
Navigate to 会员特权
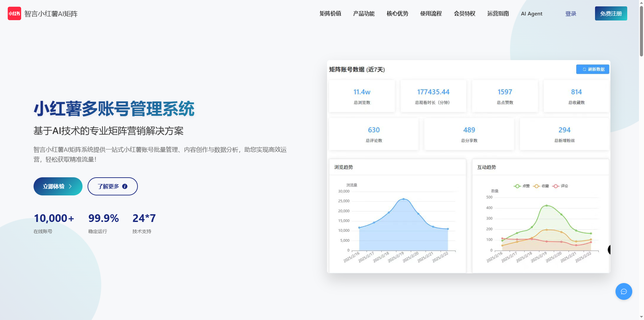464,13
